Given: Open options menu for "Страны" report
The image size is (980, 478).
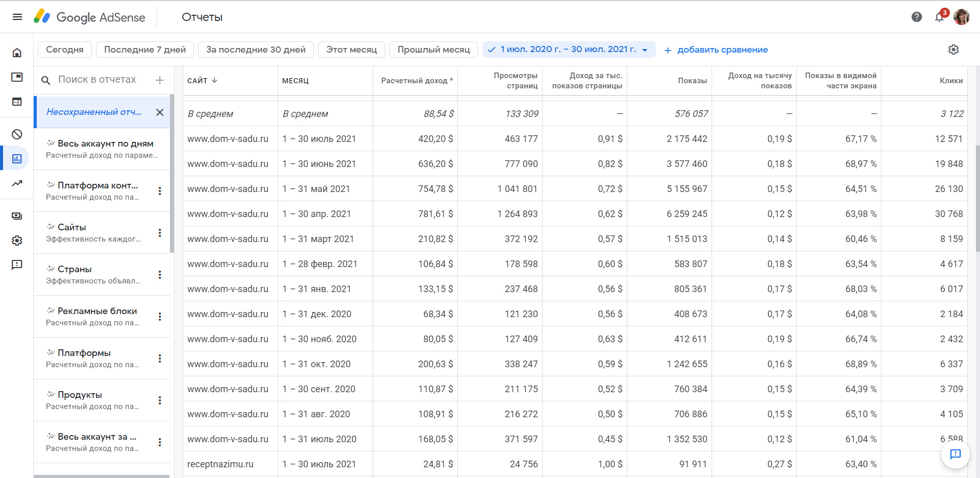Looking at the screenshot, I should (x=160, y=275).
